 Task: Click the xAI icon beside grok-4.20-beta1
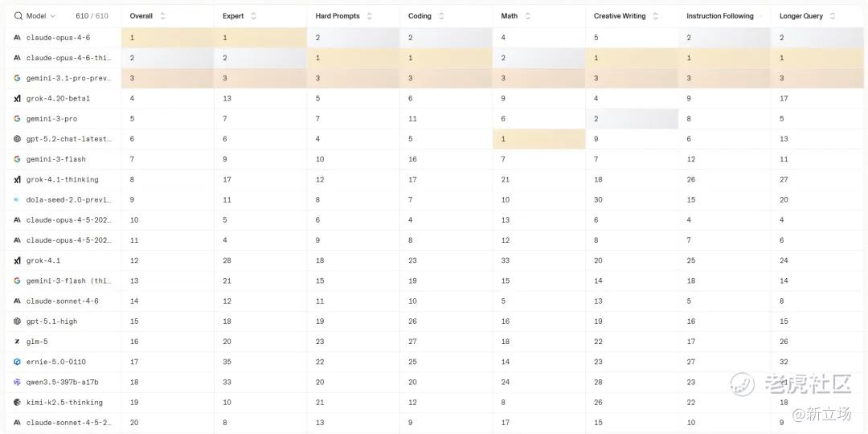(x=17, y=99)
